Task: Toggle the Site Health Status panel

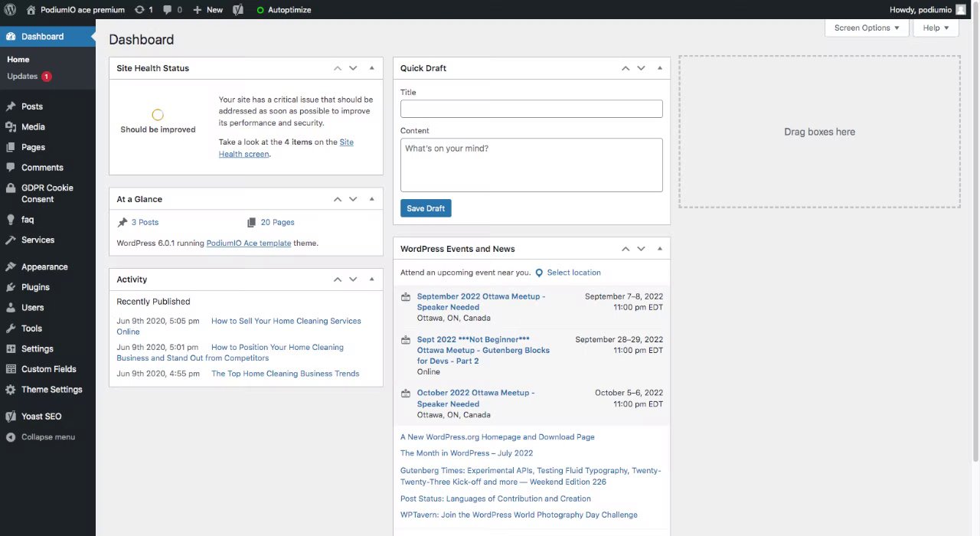Action: click(x=372, y=68)
